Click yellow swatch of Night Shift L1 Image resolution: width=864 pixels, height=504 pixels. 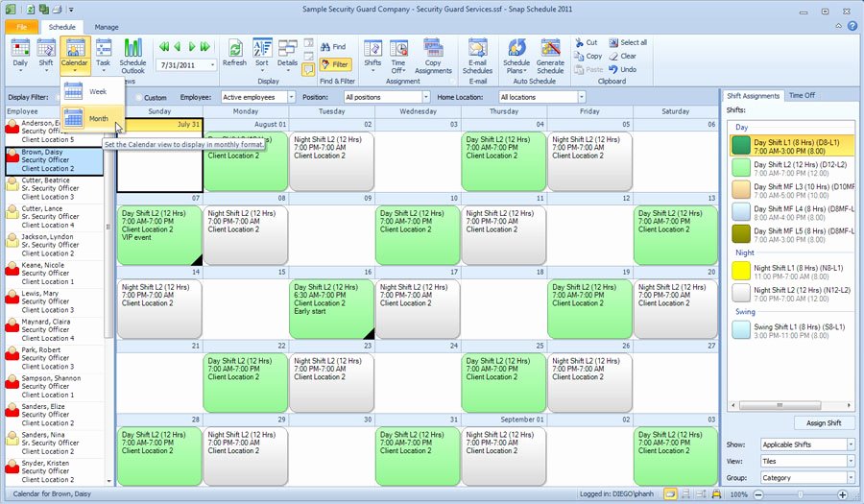pos(741,271)
